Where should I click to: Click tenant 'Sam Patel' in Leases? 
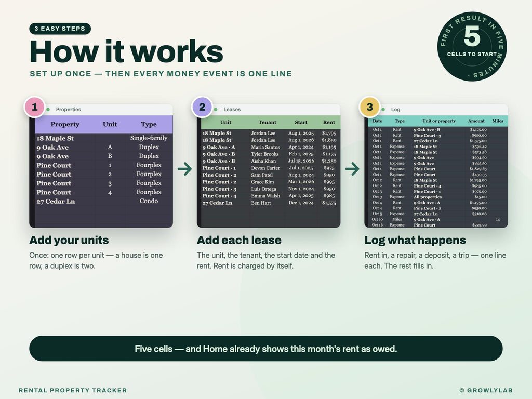[262, 175]
